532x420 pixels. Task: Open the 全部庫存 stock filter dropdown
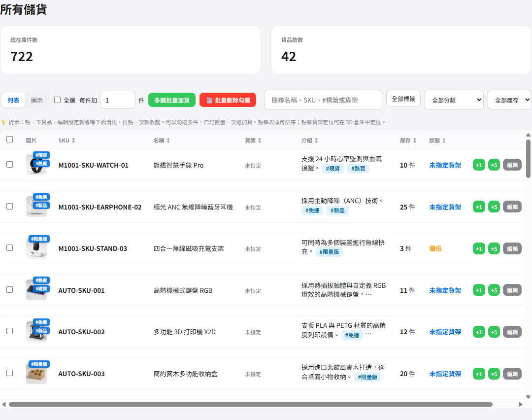[x=510, y=100]
